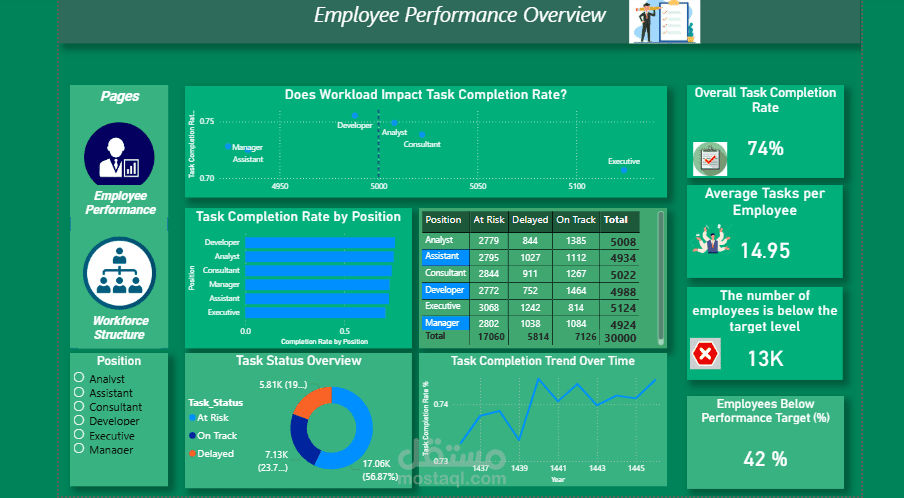Click the On Track legend color dot
Screen dimensions: 904x498
point(193,436)
